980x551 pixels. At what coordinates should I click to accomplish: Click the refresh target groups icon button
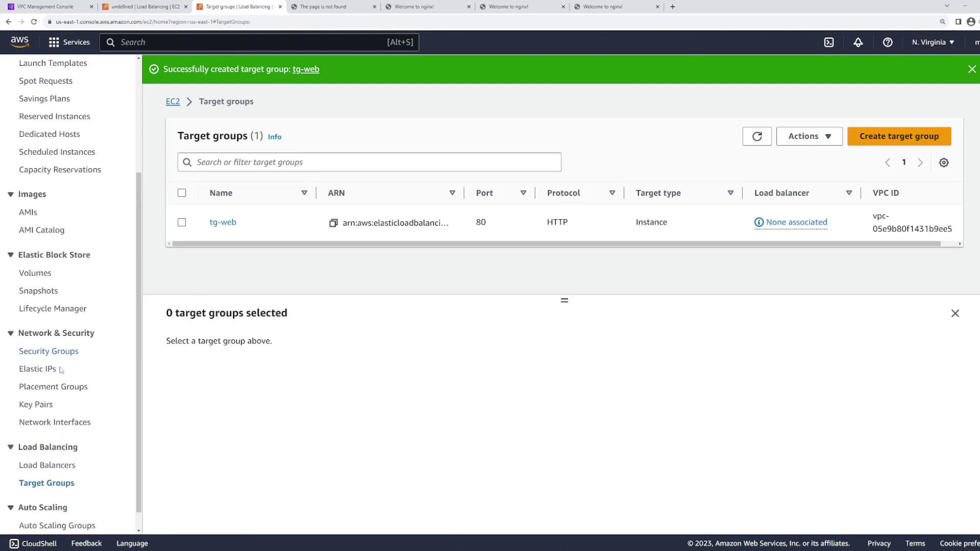[x=757, y=136]
